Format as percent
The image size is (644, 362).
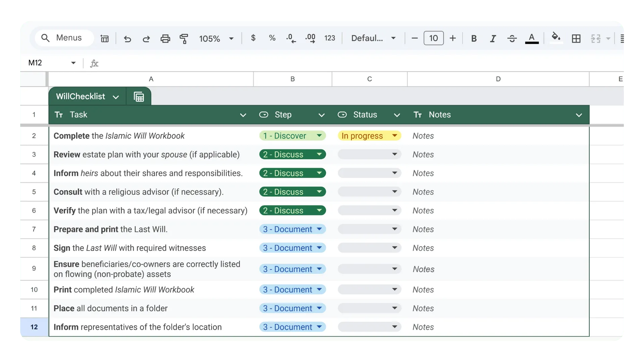[x=272, y=38]
